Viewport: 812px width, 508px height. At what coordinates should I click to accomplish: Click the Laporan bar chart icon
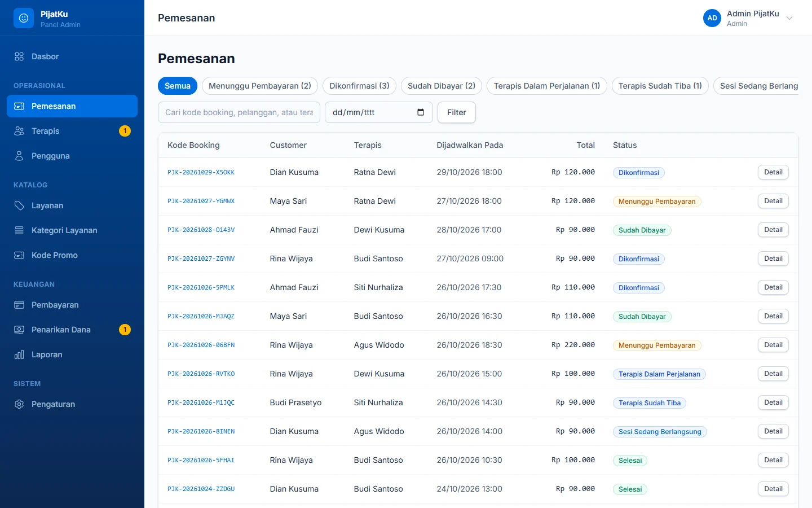[x=19, y=354]
